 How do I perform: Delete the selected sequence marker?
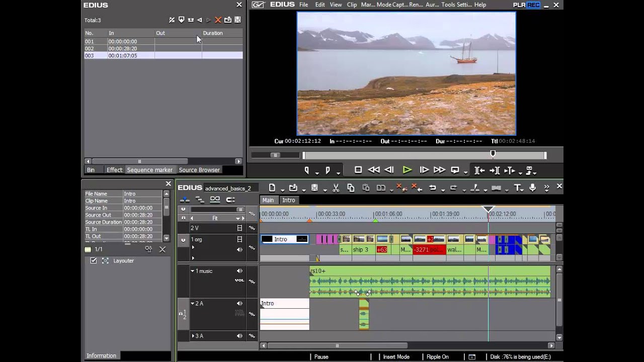(x=218, y=20)
